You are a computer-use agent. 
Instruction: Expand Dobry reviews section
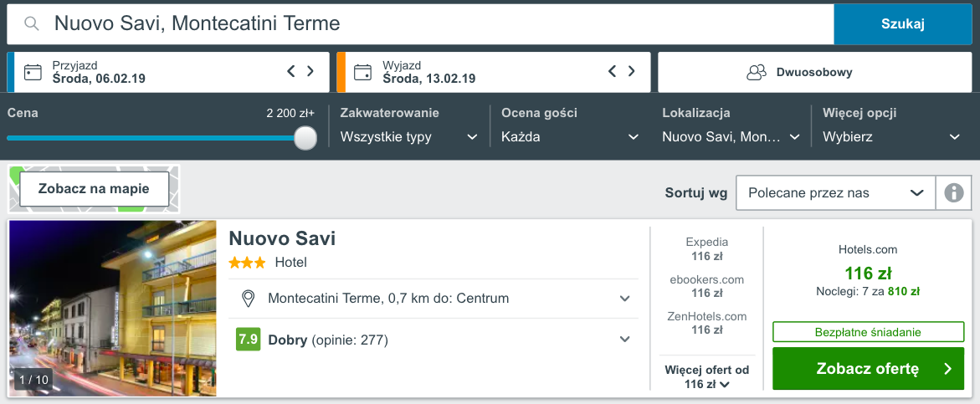(x=624, y=339)
